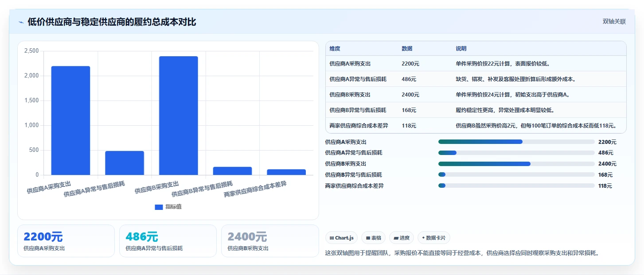Click the 486元 value in the table
This screenshot has height=275, width=644.
(409, 79)
